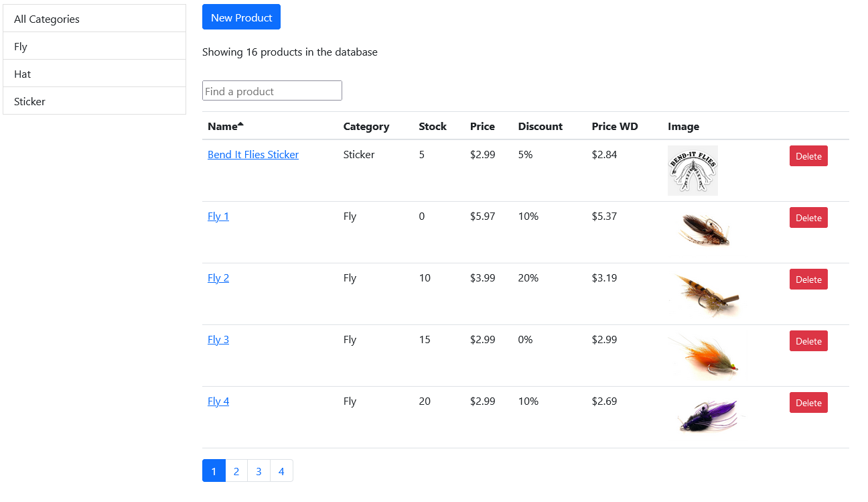
Task: Click the purple Fly 4 image
Action: tap(707, 416)
